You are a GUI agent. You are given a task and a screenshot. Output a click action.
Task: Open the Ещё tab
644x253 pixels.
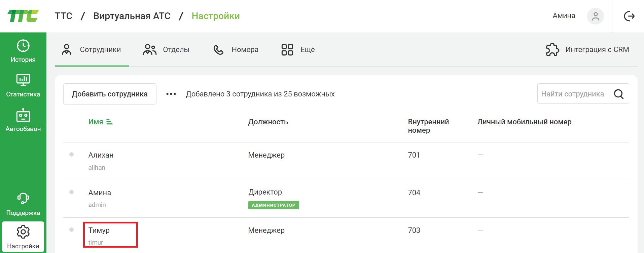(298, 50)
